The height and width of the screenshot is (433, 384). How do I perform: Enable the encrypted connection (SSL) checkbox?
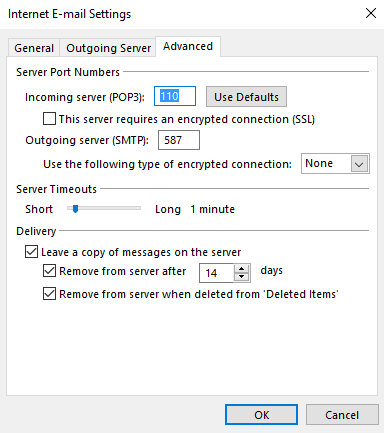click(49, 119)
